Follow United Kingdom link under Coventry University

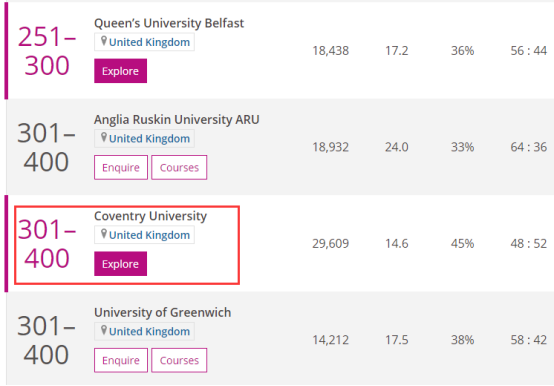pyautogui.click(x=149, y=235)
